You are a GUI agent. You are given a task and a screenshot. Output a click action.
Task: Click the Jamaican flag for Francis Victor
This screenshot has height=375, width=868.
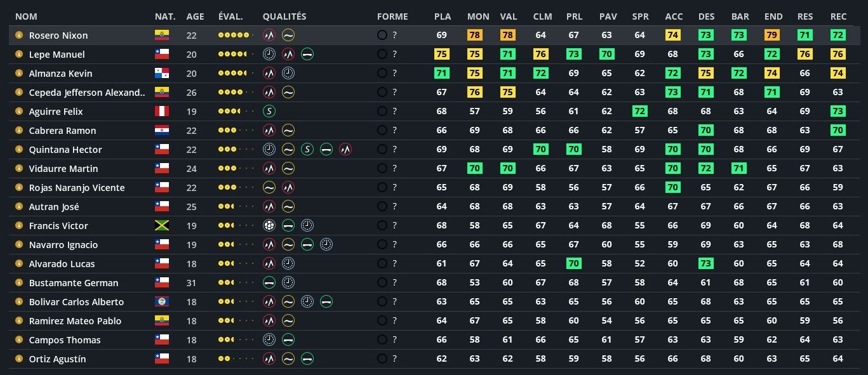coord(162,226)
